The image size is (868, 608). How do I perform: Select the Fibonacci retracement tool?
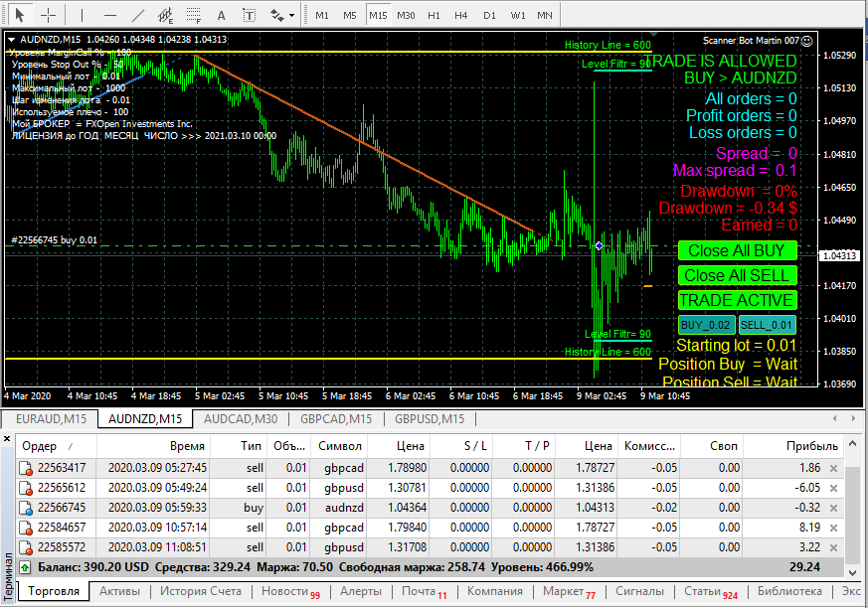click(x=193, y=15)
